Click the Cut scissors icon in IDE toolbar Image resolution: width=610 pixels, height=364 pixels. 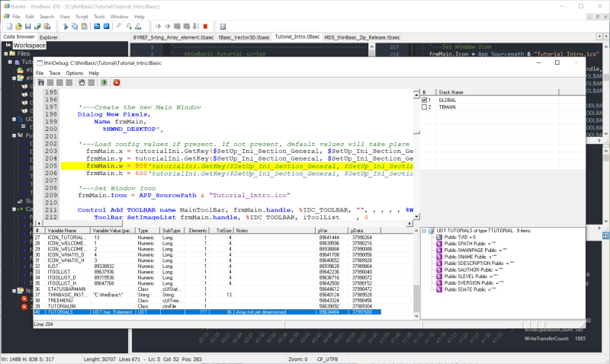[x=66, y=27]
